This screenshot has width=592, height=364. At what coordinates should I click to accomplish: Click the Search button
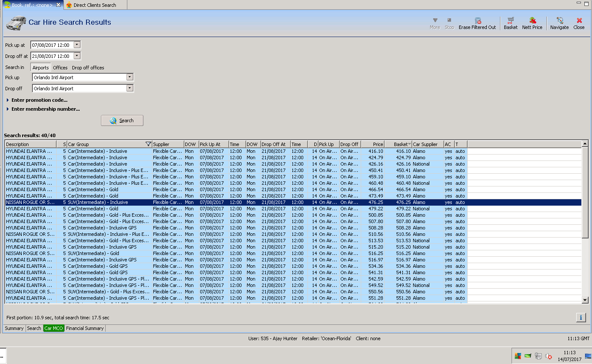122,120
